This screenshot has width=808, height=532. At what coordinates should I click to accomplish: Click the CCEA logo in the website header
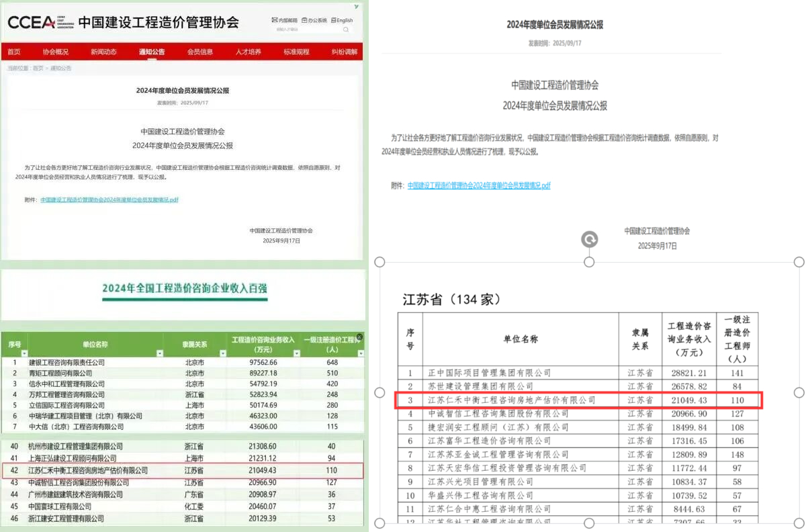40,22
